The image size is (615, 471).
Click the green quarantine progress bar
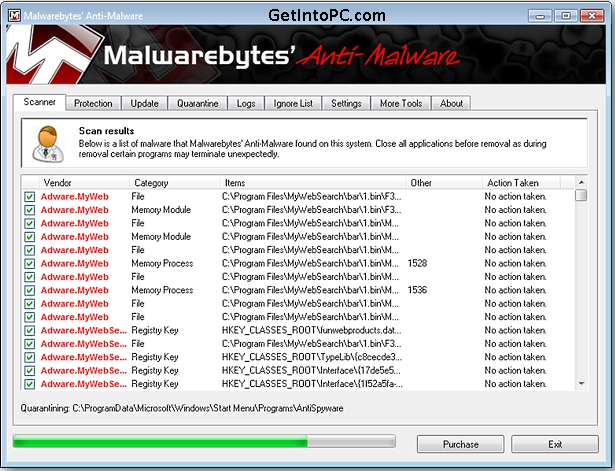click(x=204, y=441)
